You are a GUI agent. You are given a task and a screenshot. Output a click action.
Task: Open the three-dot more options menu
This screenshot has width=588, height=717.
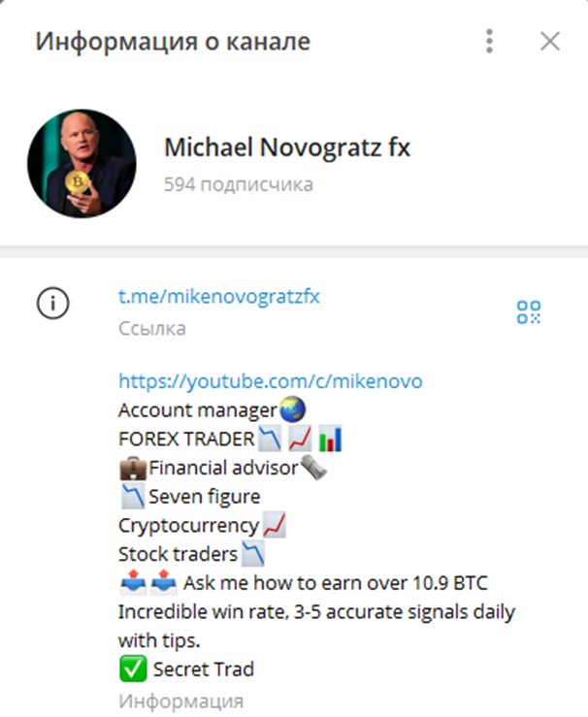coord(489,41)
